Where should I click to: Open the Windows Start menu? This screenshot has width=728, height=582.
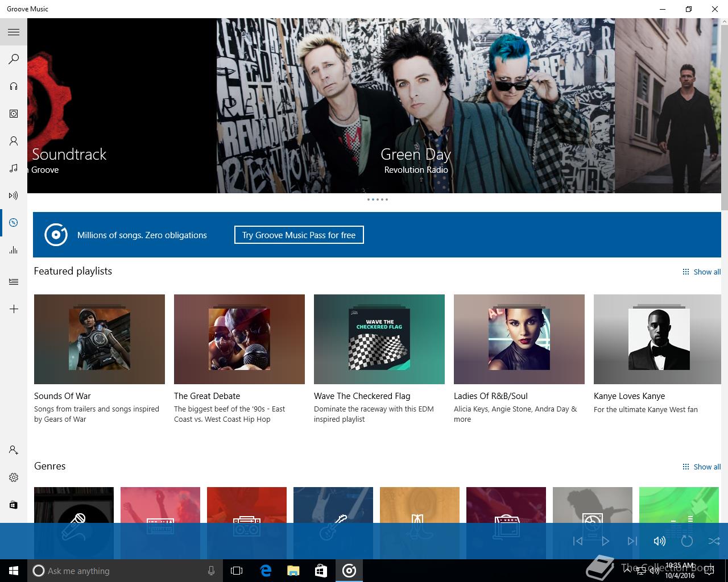point(14,571)
